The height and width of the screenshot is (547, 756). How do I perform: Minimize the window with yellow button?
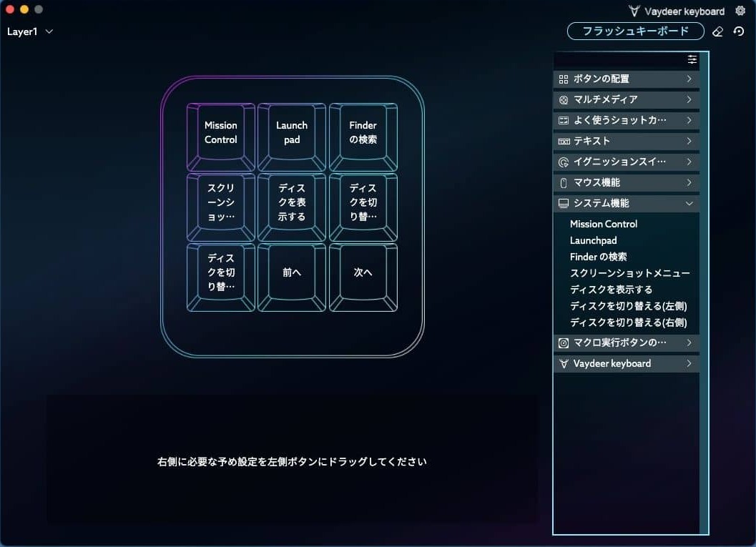(x=24, y=9)
